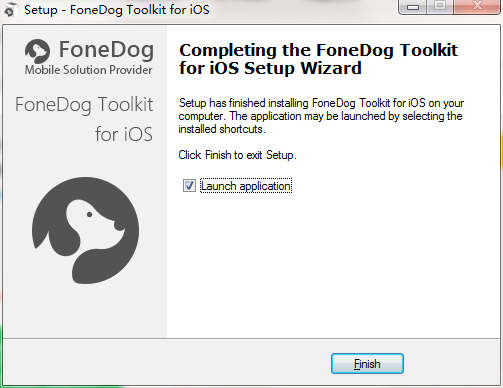503x388 pixels.
Task: Click the small FoneDog logo icon in the header
Action: coord(37,51)
